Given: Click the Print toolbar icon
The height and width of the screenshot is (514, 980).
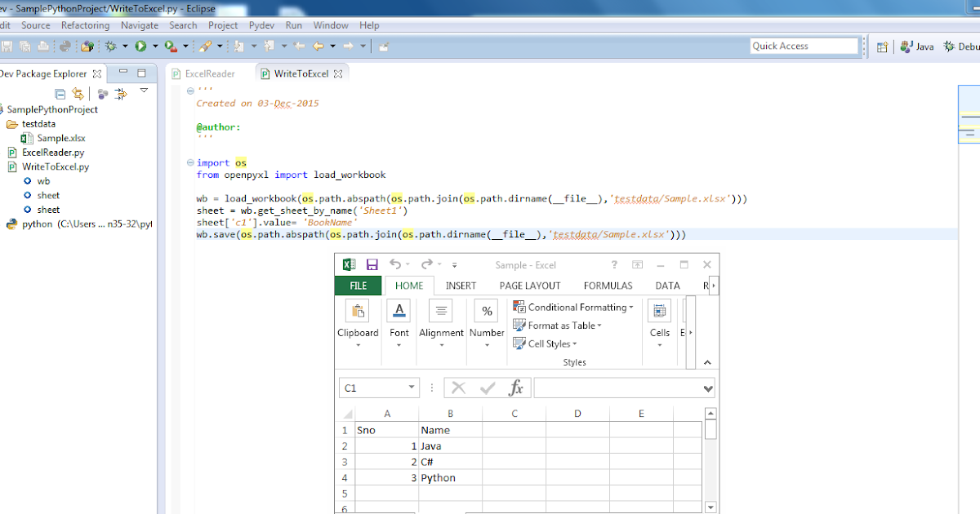Looking at the screenshot, I should [x=43, y=46].
